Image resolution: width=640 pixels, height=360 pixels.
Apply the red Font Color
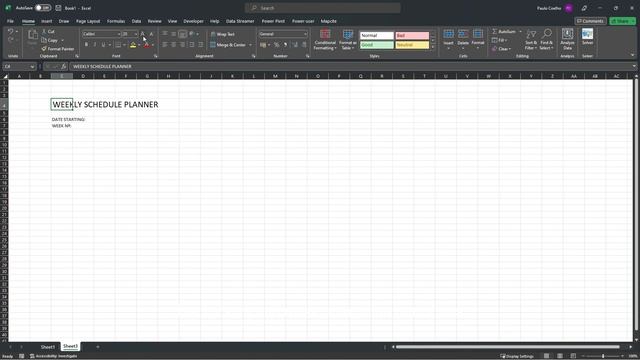(147, 45)
